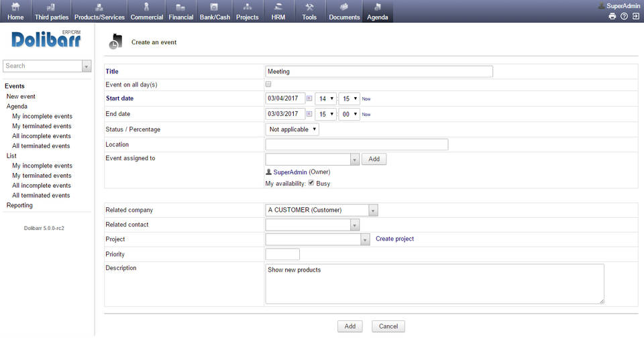This screenshot has width=644, height=362.
Task: Open the HRM module icon
Action: (278, 7)
